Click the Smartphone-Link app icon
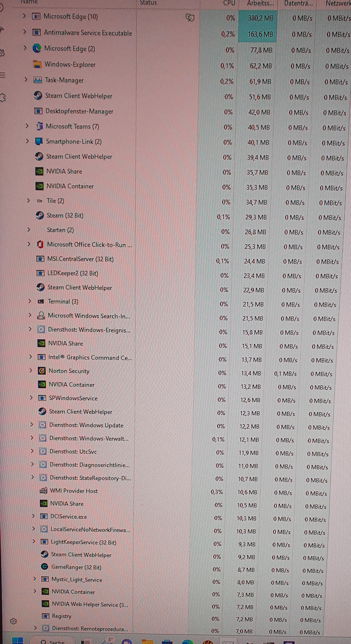 click(x=39, y=141)
